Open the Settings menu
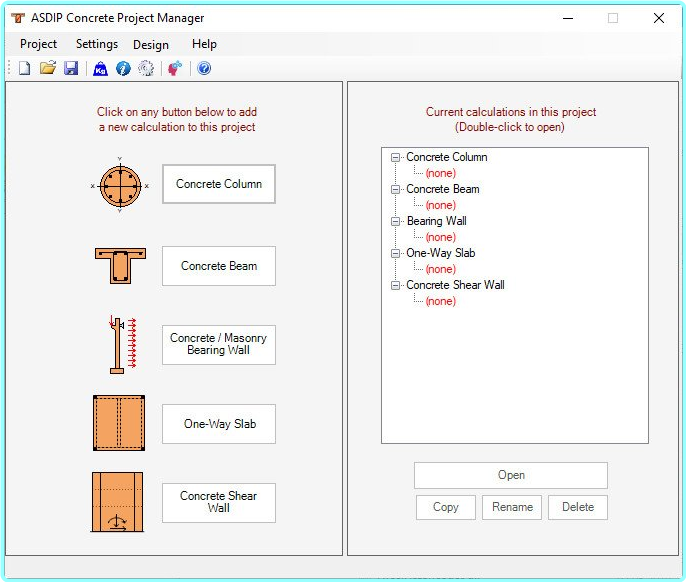686x582 pixels. pos(97,44)
